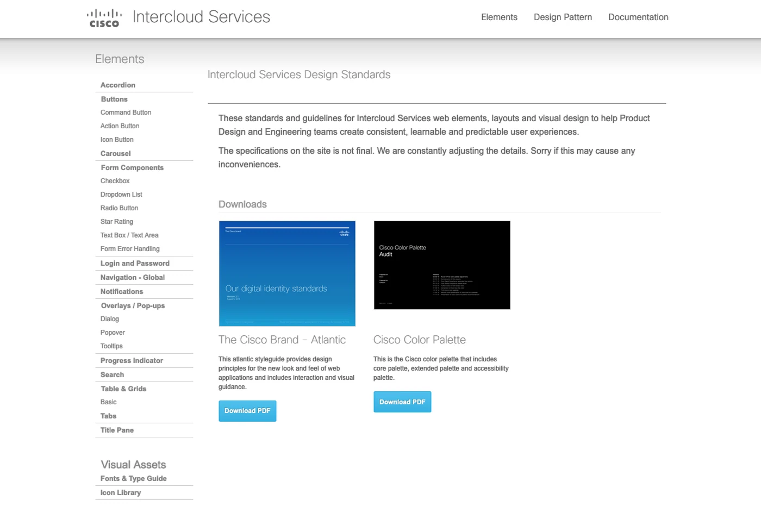The height and width of the screenshot is (532, 761).
Task: Open Overlays / Pop-ups section
Action: point(133,306)
